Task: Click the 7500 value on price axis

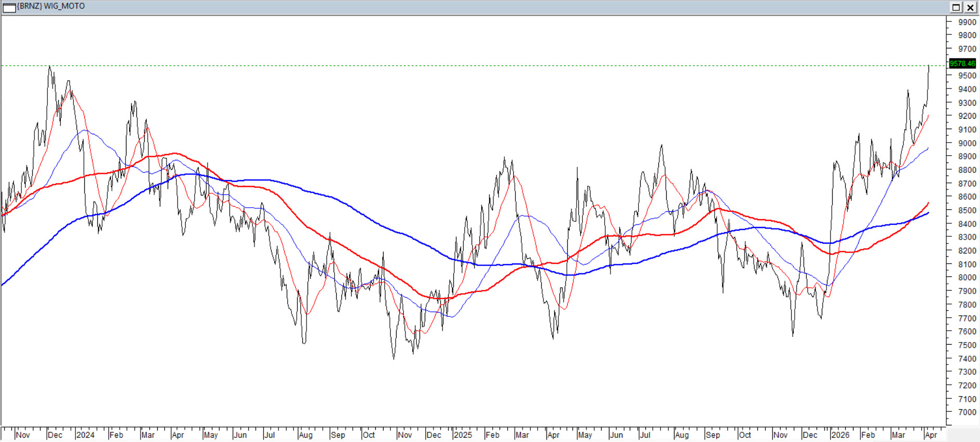Action: [967, 345]
